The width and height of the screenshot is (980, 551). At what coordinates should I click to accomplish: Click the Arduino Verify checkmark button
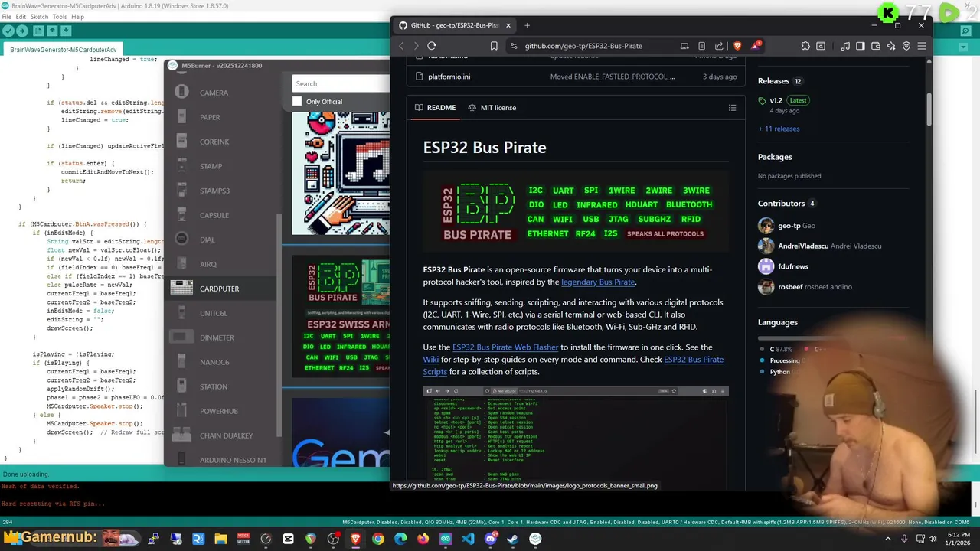[x=8, y=31]
